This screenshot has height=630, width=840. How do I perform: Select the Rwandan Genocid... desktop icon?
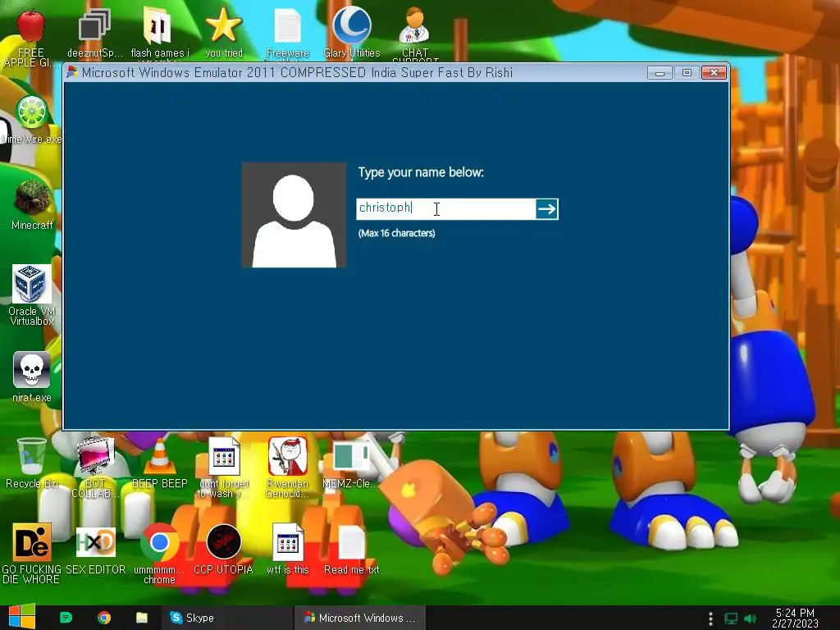[288, 456]
